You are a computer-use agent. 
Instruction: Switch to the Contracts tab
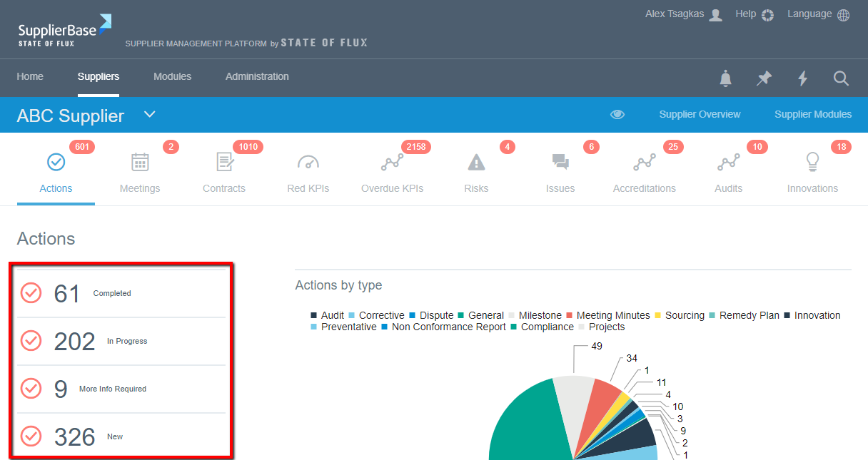(x=224, y=171)
